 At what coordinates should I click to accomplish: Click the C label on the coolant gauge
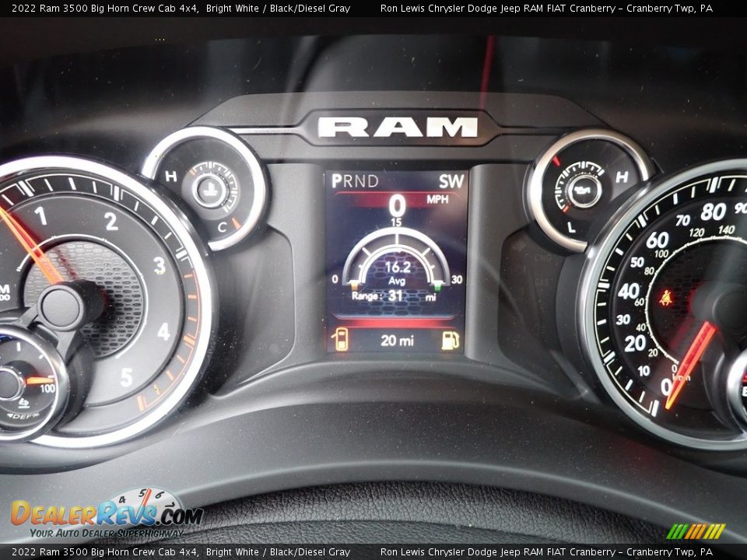[222, 227]
